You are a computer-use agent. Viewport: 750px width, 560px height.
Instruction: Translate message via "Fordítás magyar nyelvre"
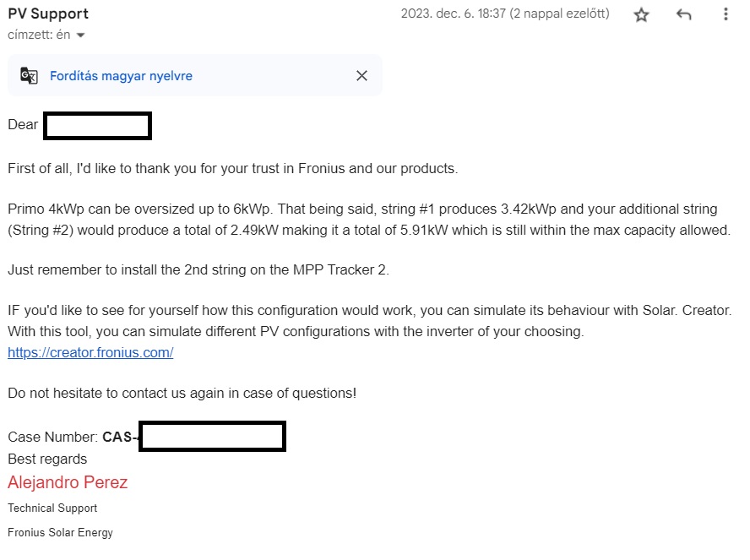pyautogui.click(x=121, y=76)
